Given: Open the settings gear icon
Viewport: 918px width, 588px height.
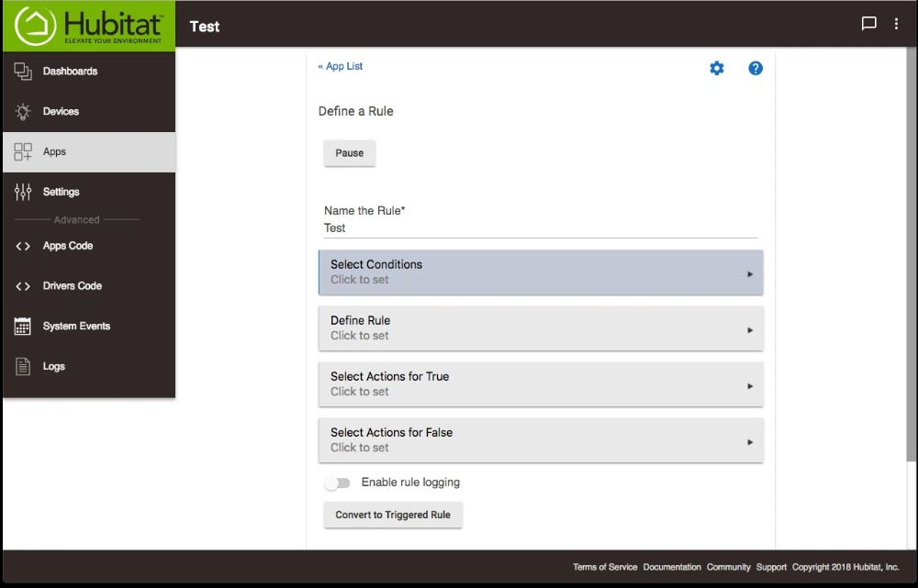Looking at the screenshot, I should (717, 68).
